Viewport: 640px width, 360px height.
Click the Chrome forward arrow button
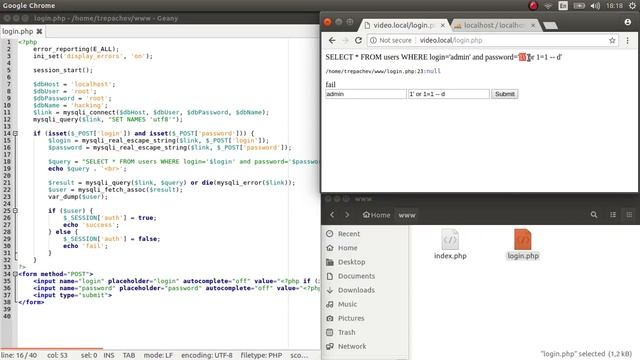tap(345, 40)
